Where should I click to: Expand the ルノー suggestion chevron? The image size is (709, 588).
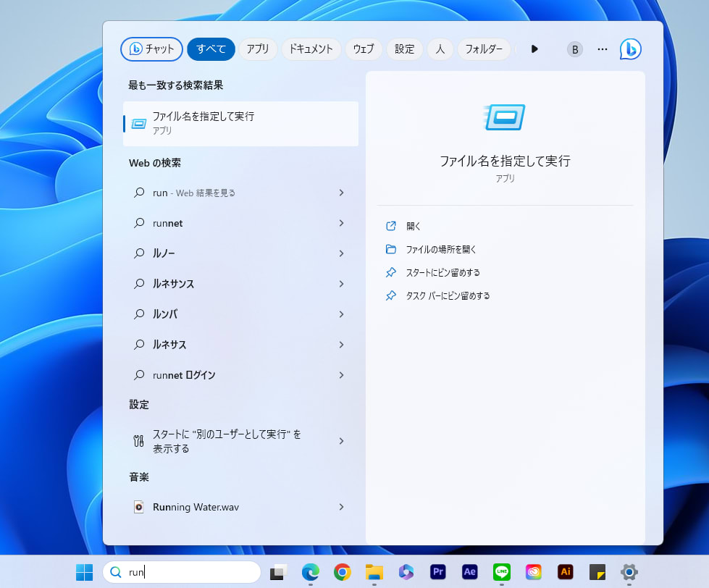tap(341, 253)
